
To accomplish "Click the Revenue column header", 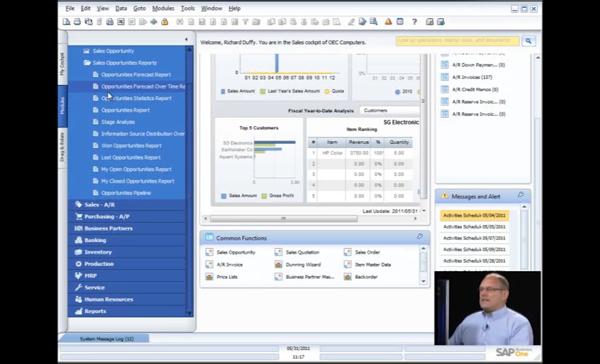I will point(359,142).
